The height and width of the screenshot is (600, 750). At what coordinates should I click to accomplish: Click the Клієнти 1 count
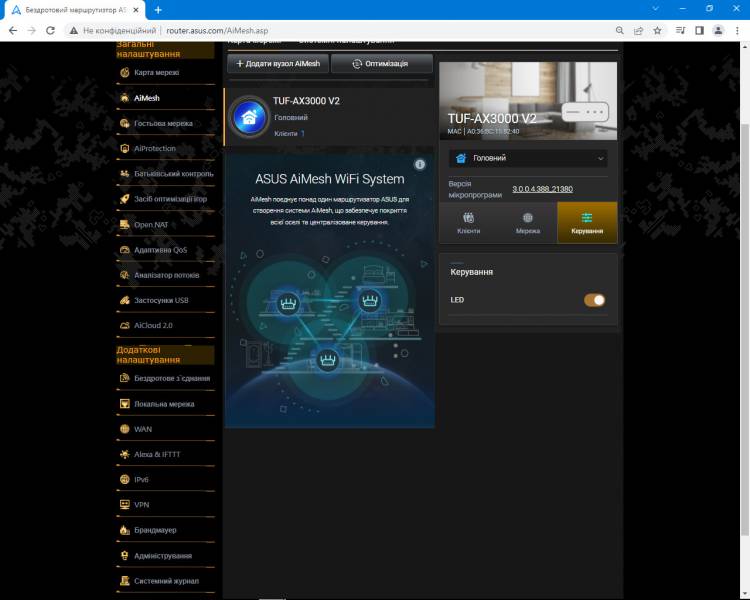[x=289, y=133]
